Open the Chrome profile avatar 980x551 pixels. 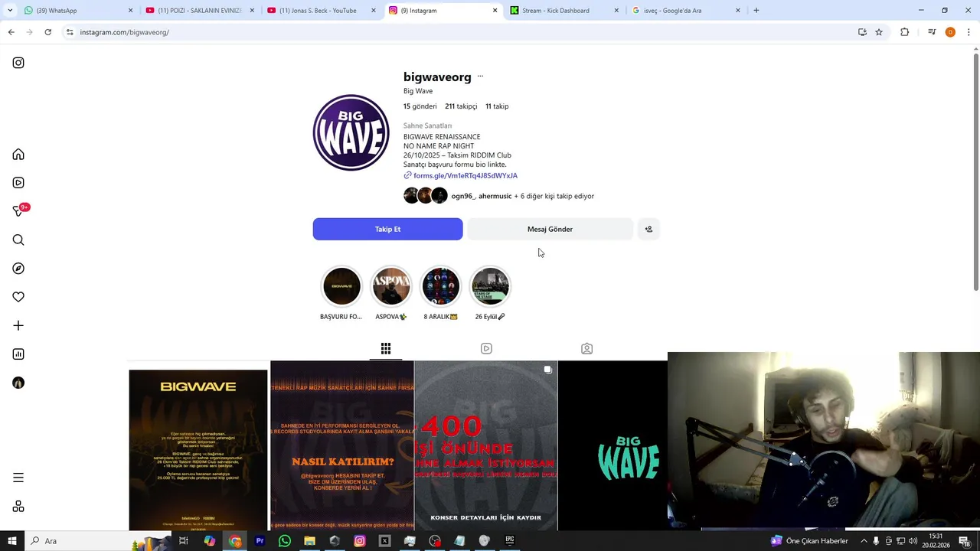click(x=950, y=32)
